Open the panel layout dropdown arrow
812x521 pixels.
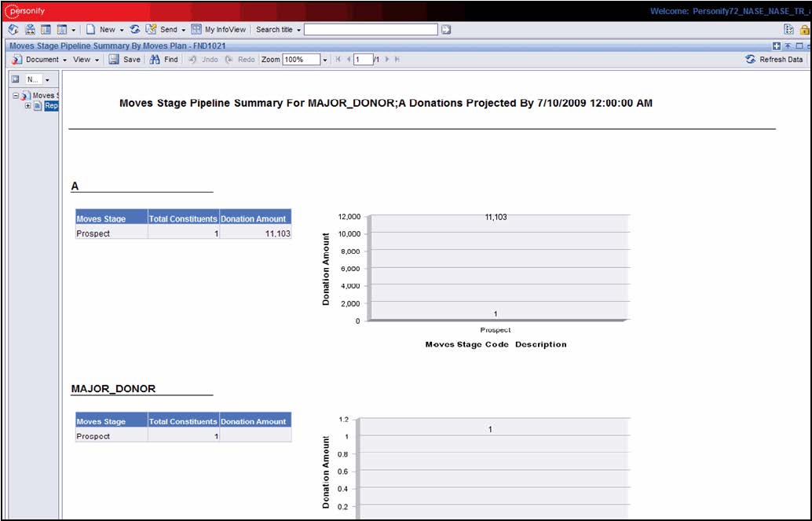tap(73, 30)
